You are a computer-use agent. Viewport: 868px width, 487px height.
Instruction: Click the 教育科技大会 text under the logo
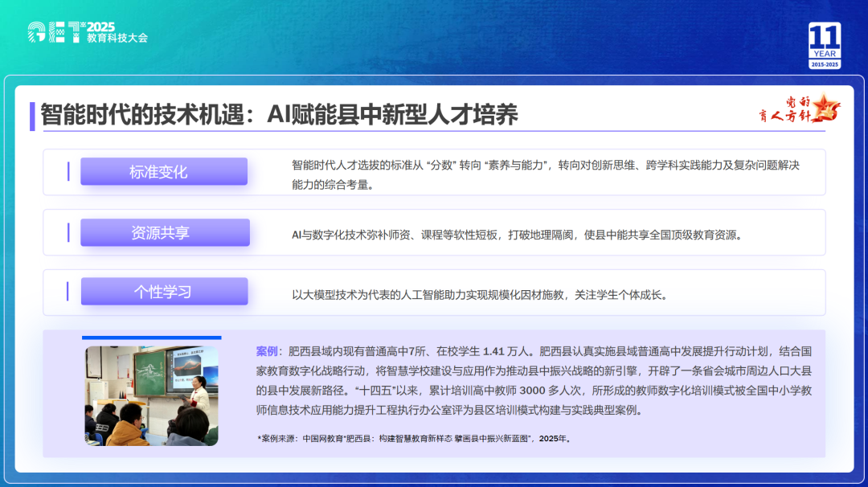coord(117,39)
